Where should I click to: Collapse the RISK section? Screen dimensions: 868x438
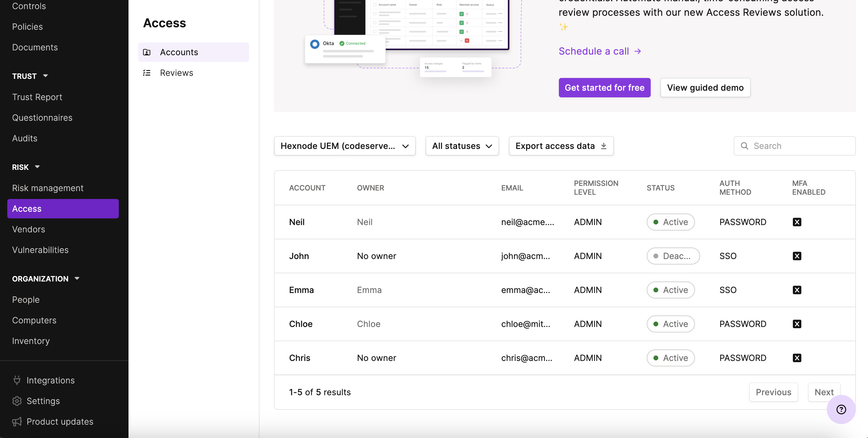pos(37,167)
